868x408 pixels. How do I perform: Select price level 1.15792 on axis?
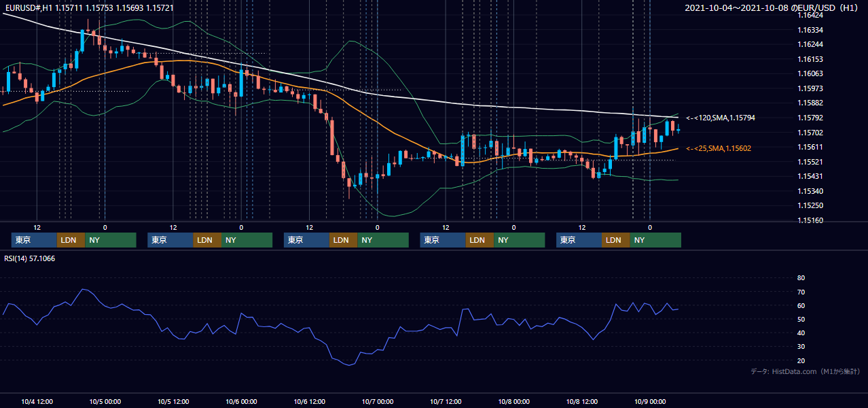(x=810, y=118)
